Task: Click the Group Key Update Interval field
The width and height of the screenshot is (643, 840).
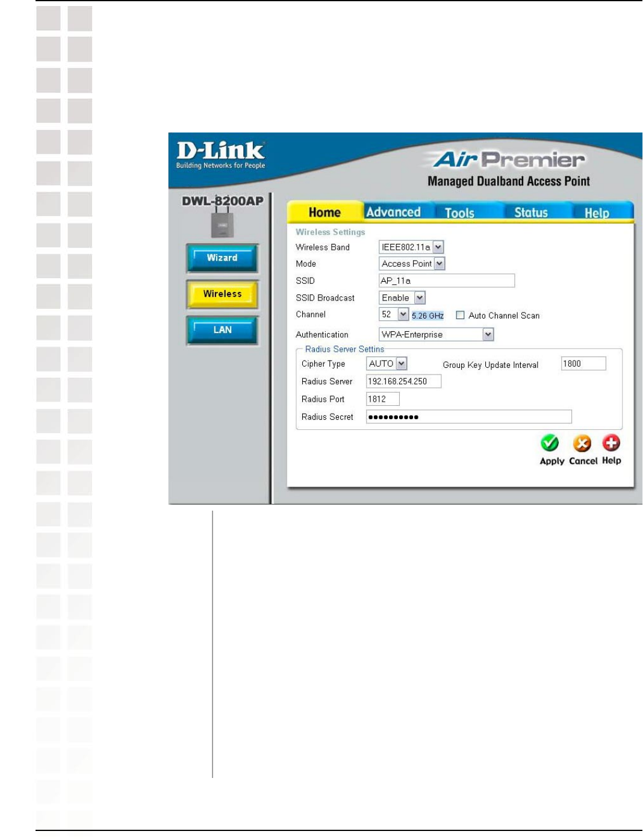Action: click(x=583, y=364)
